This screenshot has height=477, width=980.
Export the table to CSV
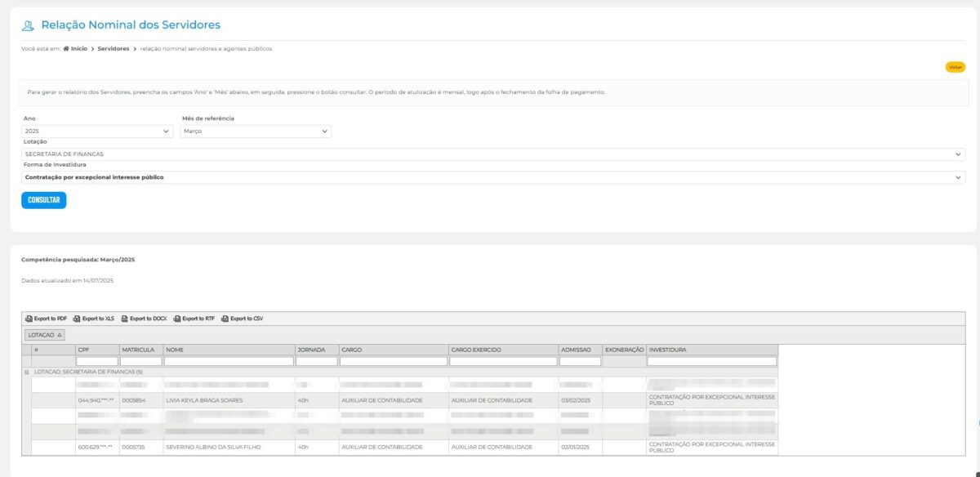coord(242,319)
